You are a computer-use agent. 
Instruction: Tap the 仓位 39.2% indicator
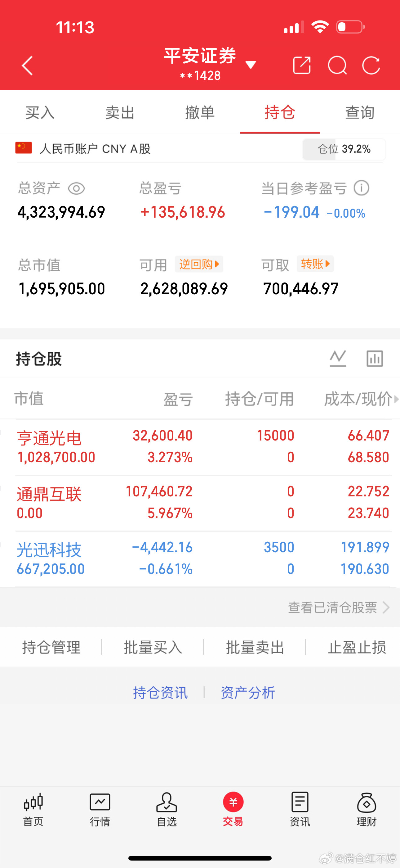click(344, 149)
